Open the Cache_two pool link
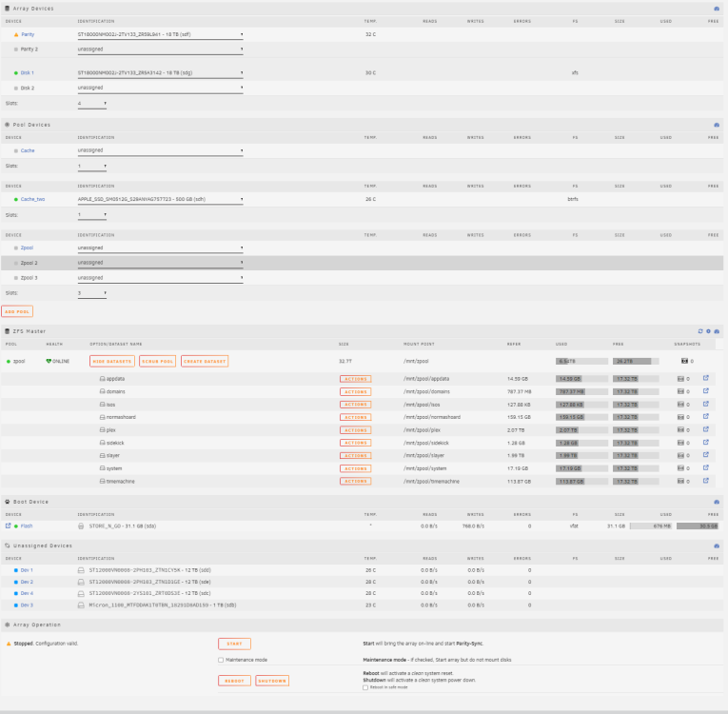 tap(32, 199)
